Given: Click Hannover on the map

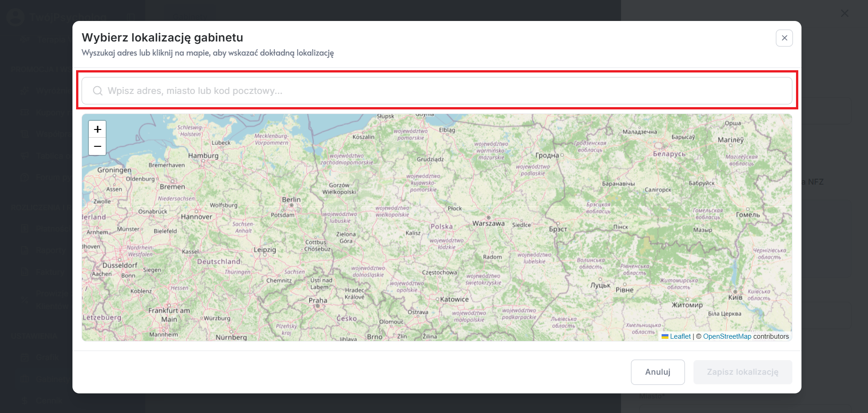Looking at the screenshot, I should 196,217.
